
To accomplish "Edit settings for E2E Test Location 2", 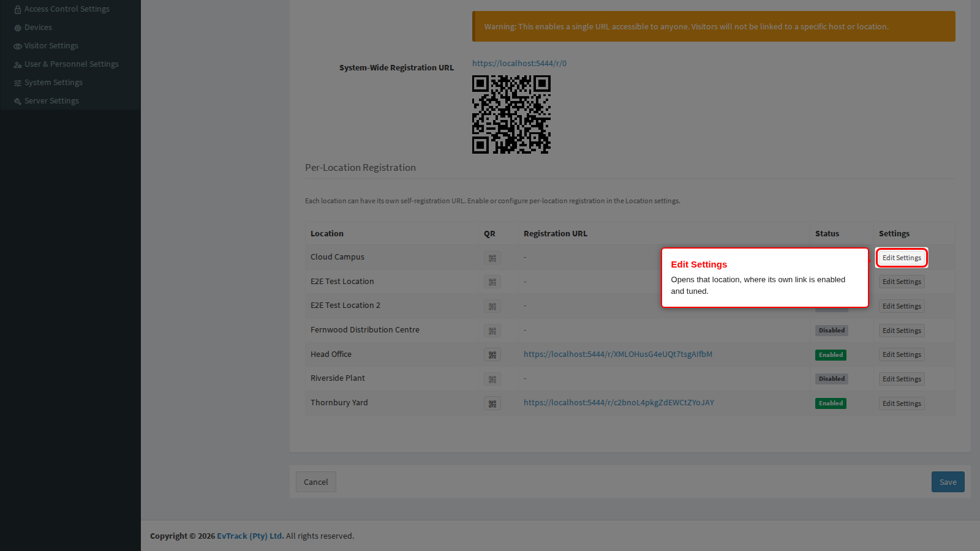I will pos(902,306).
